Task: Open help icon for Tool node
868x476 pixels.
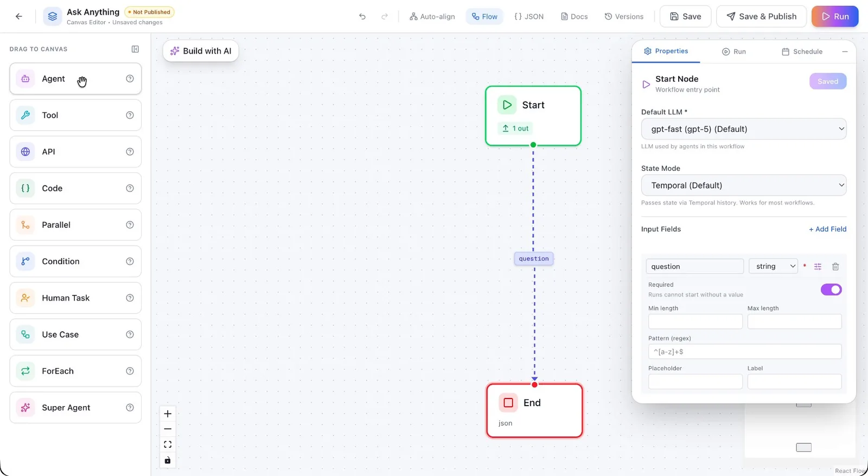Action: (x=130, y=115)
